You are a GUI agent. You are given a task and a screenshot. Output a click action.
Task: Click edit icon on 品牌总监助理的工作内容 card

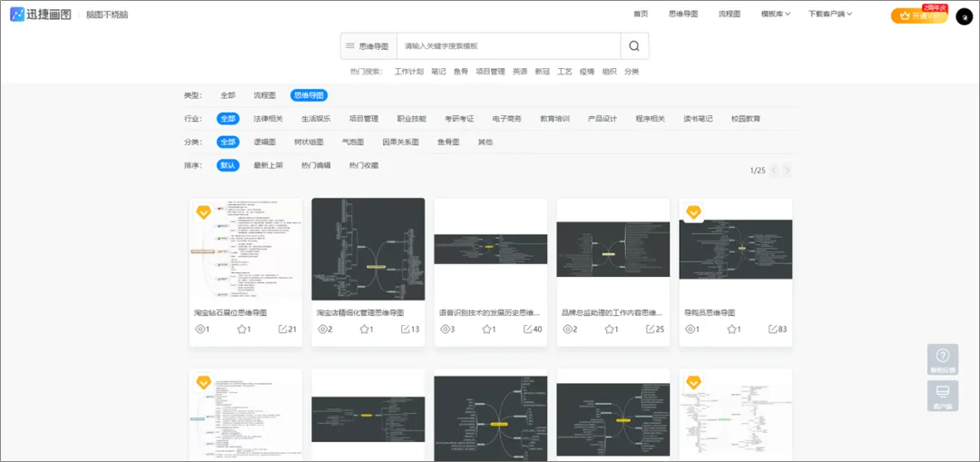[650, 329]
